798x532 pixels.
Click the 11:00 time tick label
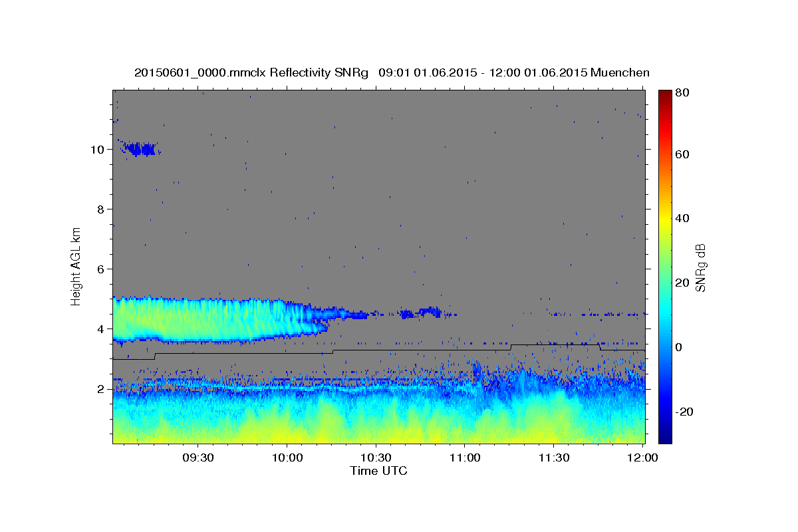click(x=464, y=458)
